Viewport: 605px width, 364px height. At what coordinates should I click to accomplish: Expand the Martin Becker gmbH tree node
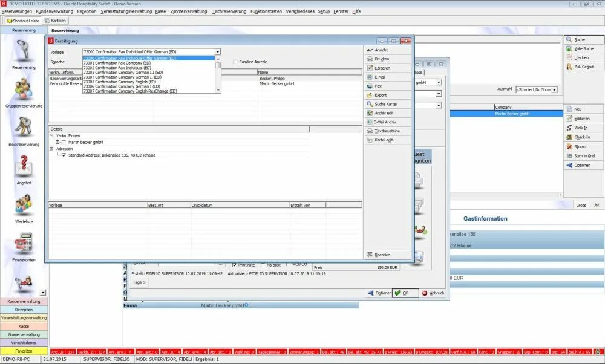(x=57, y=142)
